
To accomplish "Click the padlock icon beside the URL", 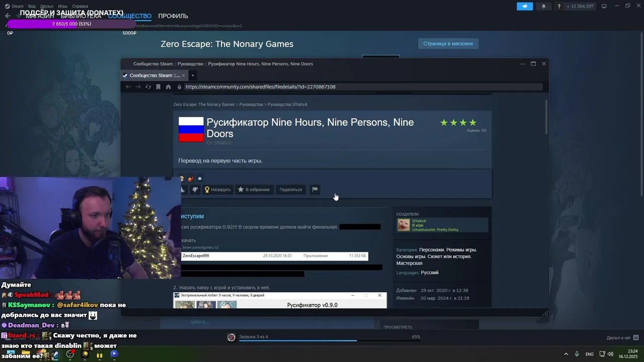I will (179, 87).
